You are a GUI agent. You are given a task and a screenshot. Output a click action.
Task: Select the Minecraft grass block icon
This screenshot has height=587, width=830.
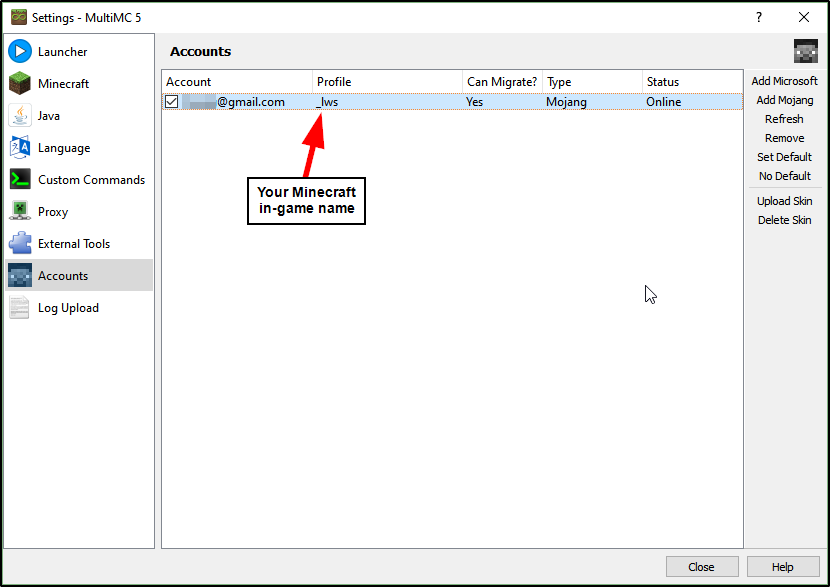pos(20,84)
